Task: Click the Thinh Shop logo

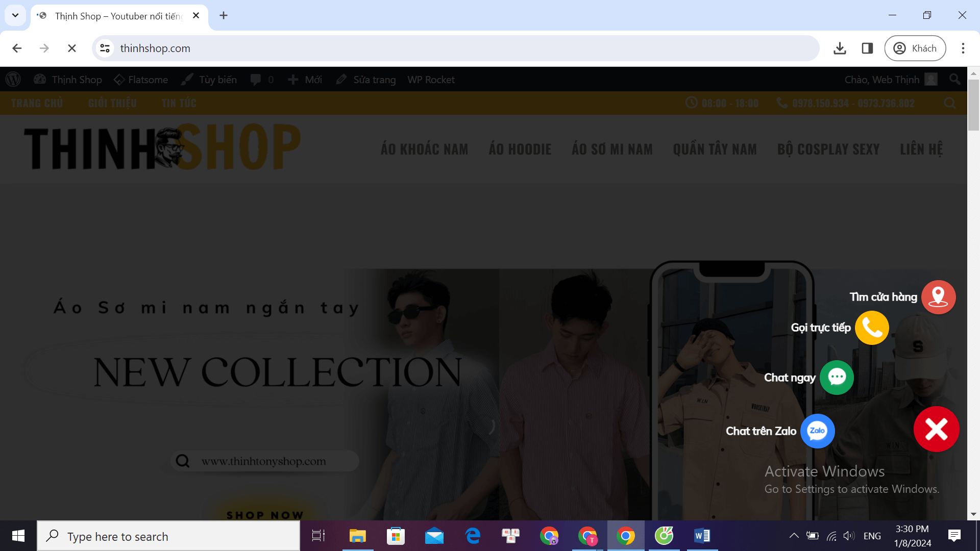Action: (162, 147)
